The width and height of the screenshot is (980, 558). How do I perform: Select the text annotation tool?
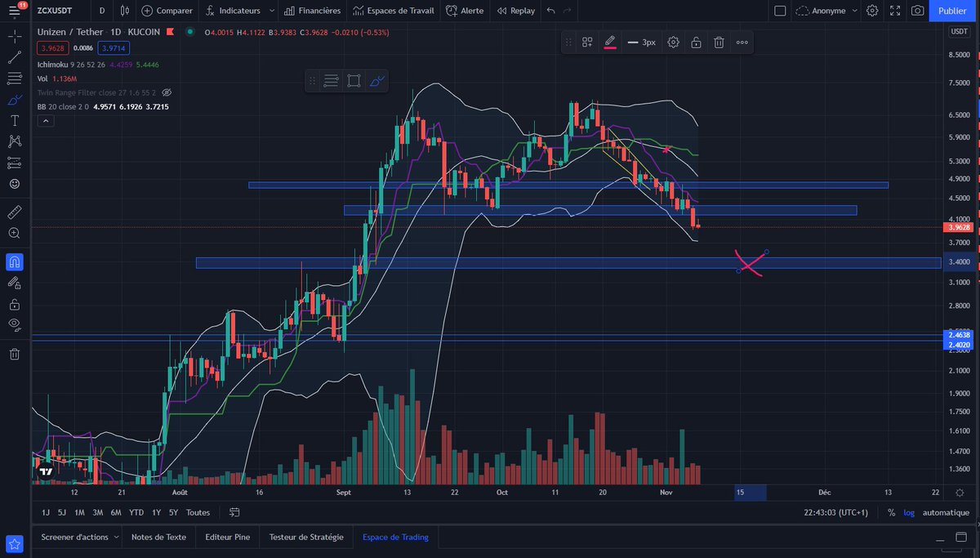15,120
